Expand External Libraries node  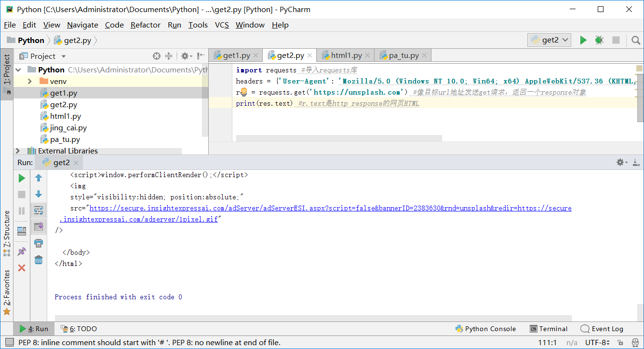tap(18, 151)
